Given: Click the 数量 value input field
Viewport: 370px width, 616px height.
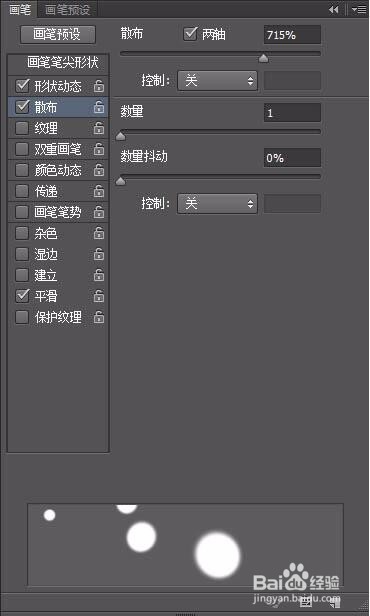Looking at the screenshot, I should (292, 113).
